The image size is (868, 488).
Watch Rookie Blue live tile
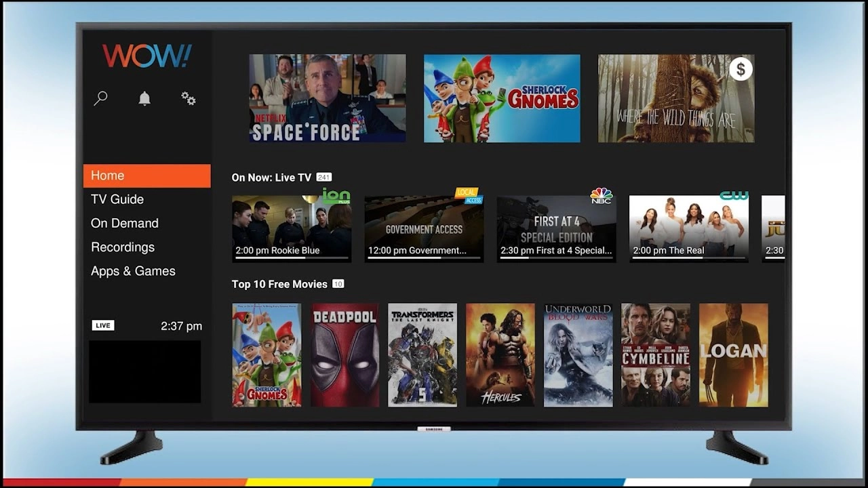pos(292,228)
